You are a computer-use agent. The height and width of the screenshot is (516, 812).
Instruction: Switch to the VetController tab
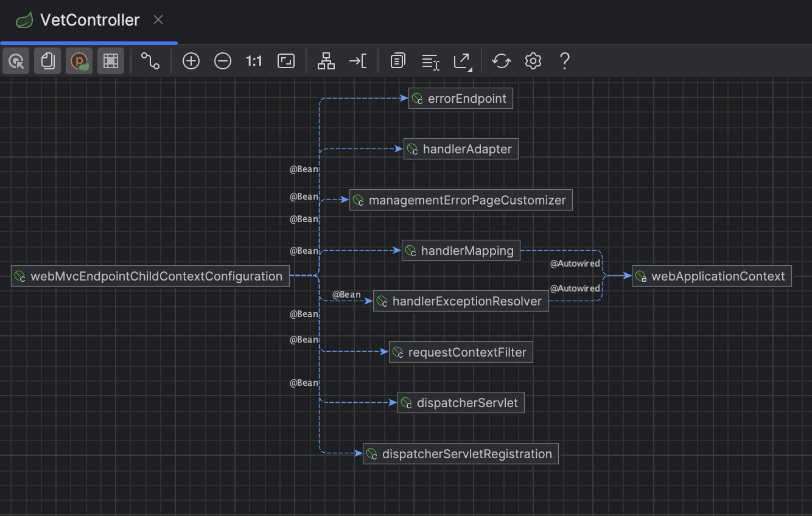[x=88, y=19]
